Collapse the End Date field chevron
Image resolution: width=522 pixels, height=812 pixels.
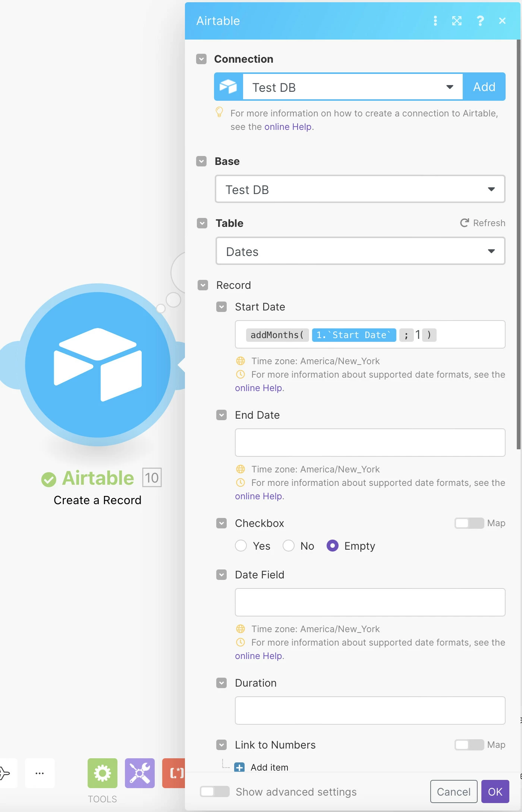coord(221,415)
